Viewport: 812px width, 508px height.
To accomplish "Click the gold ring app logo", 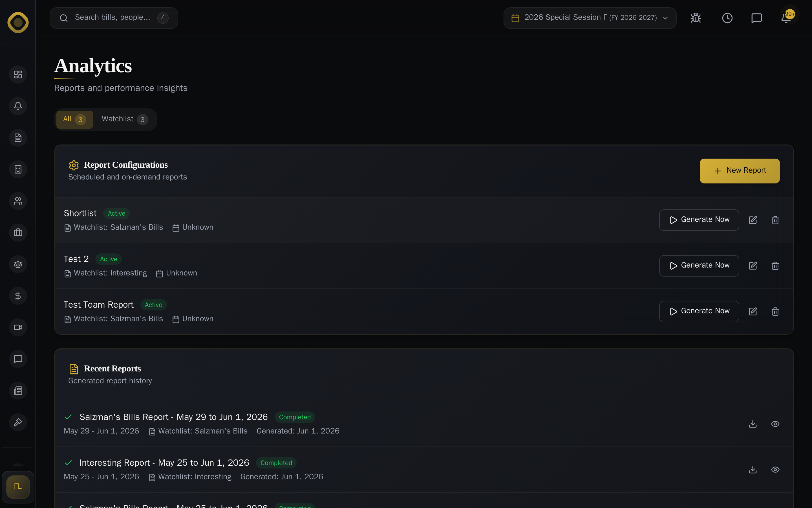I will [x=18, y=23].
